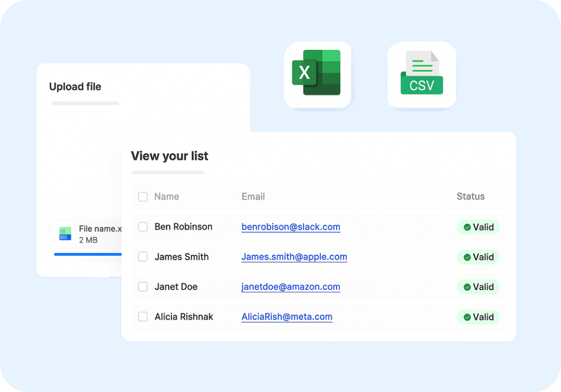Click the Name column header

[167, 197]
